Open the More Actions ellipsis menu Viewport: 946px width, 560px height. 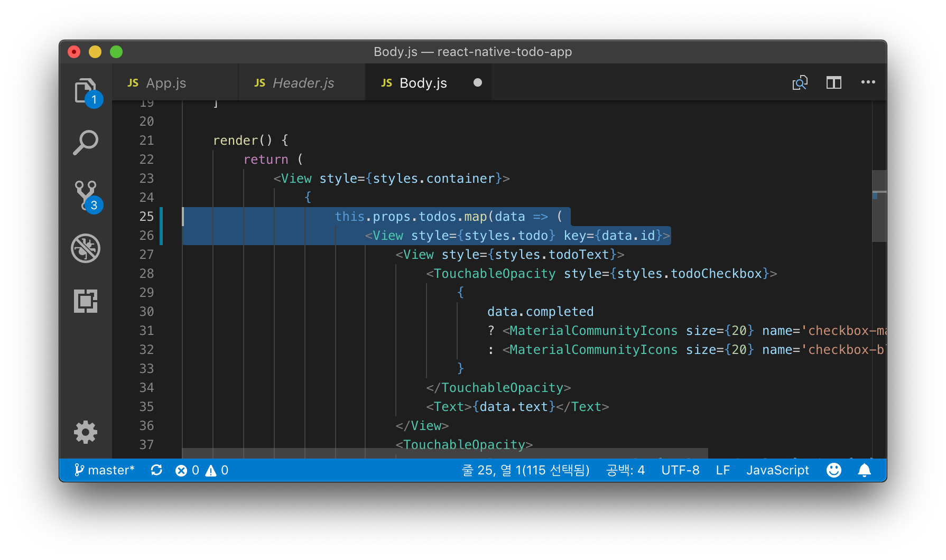868,82
